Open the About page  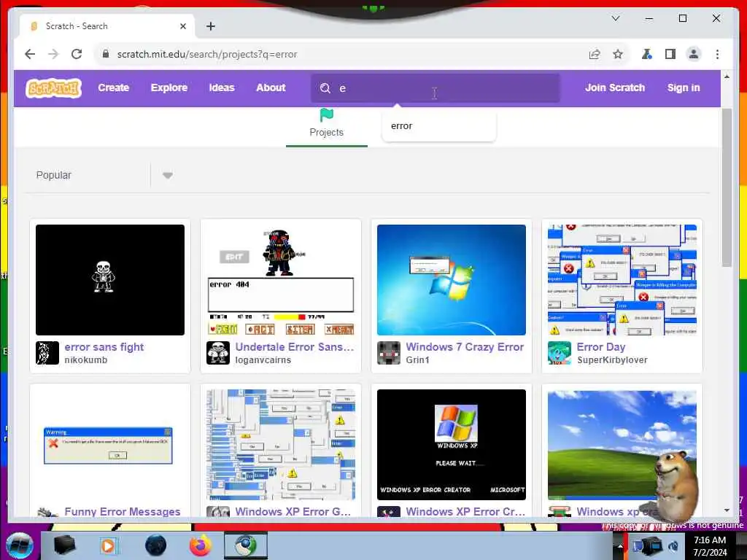(271, 87)
